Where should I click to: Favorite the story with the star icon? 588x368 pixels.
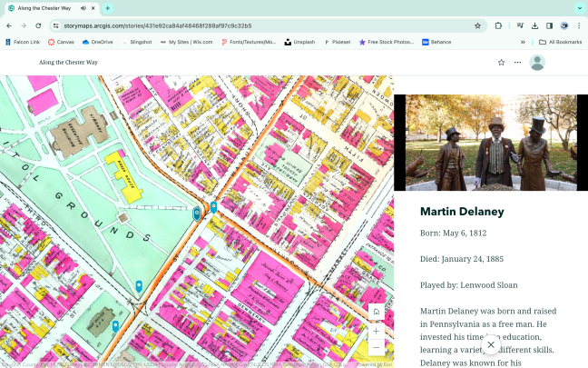[x=501, y=63]
